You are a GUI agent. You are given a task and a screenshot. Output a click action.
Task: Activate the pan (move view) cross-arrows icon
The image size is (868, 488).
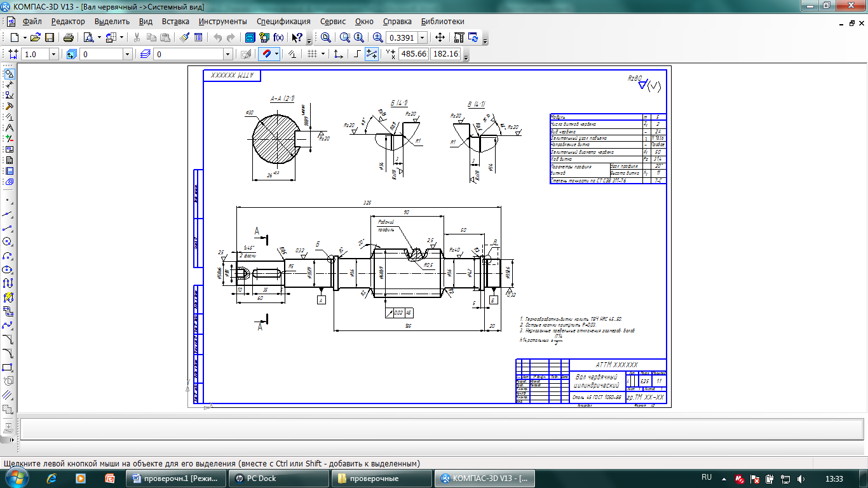pyautogui.click(x=440, y=37)
